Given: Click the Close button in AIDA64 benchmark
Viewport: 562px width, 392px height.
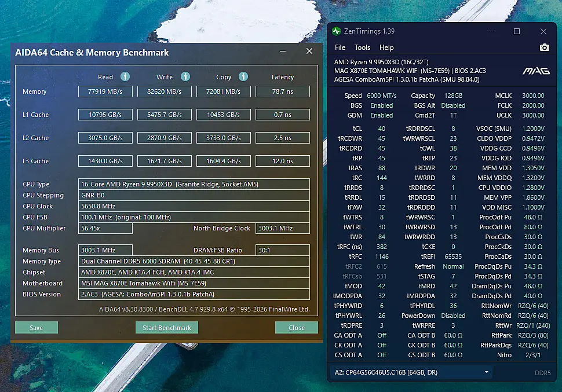Looking at the screenshot, I should coord(297,328).
